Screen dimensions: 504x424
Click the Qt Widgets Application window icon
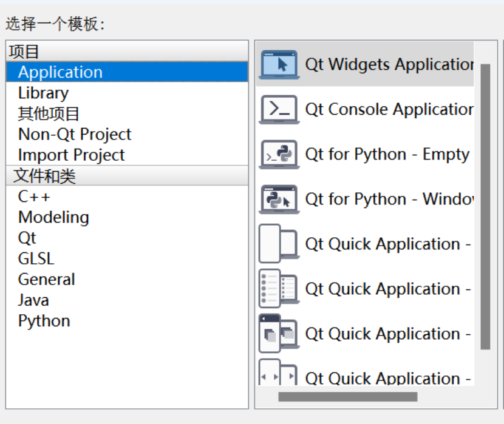[x=279, y=64]
